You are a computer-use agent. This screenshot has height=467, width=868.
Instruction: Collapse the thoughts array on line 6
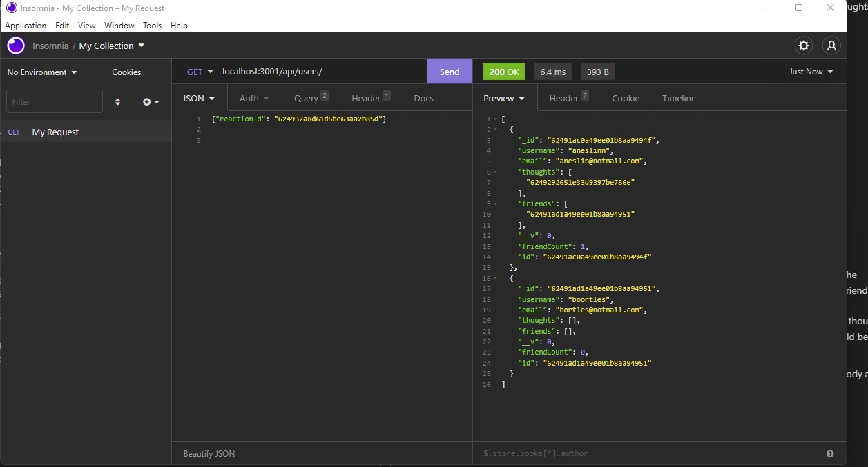click(x=496, y=172)
